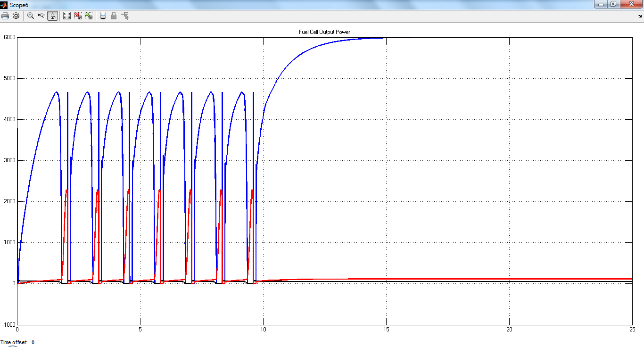This screenshot has width=644, height=347.
Task: Click the Scope6 title bar text
Action: [19, 5]
